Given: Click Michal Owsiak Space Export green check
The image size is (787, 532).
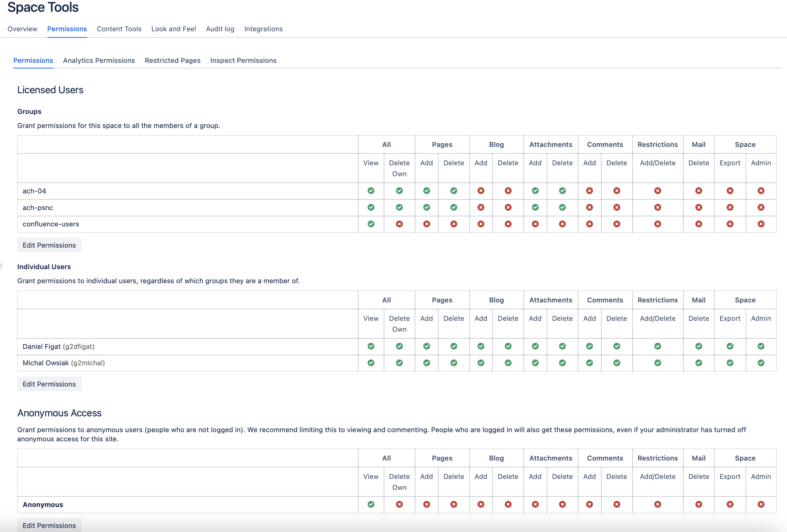Looking at the screenshot, I should coord(730,363).
